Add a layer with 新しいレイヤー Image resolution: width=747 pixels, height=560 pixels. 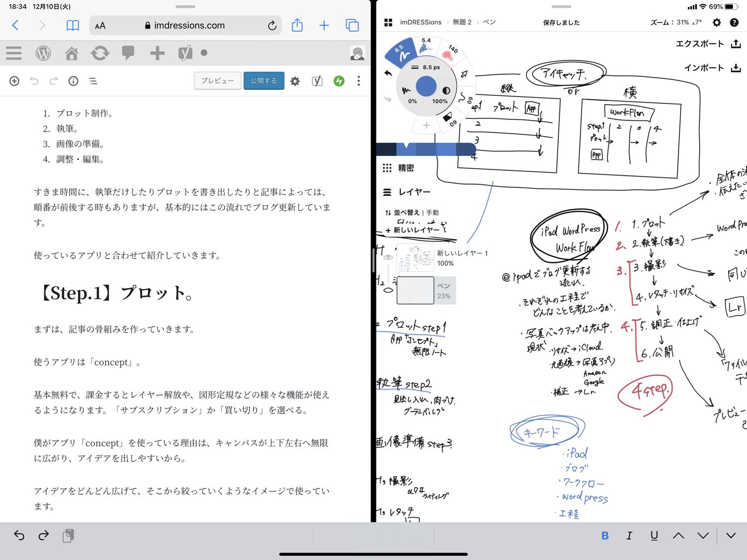coord(413,230)
